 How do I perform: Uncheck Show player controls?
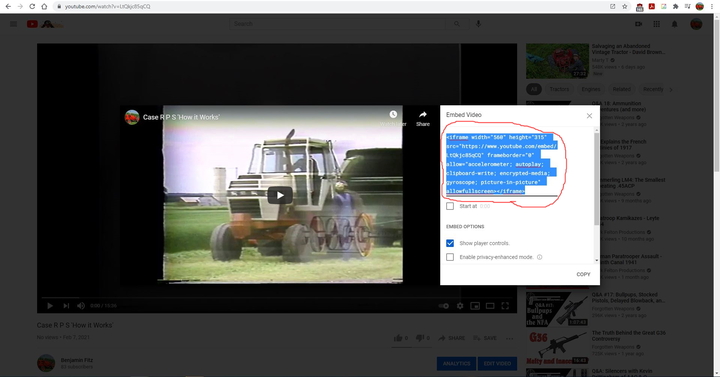pos(450,243)
